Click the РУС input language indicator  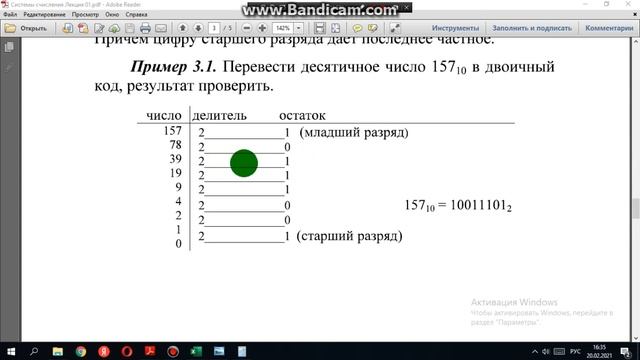[x=575, y=351]
